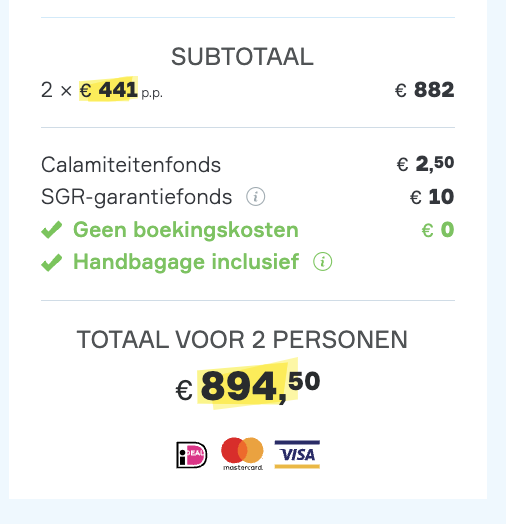Select the Visa payment logo
The image size is (506, 524).
pyautogui.click(x=297, y=454)
